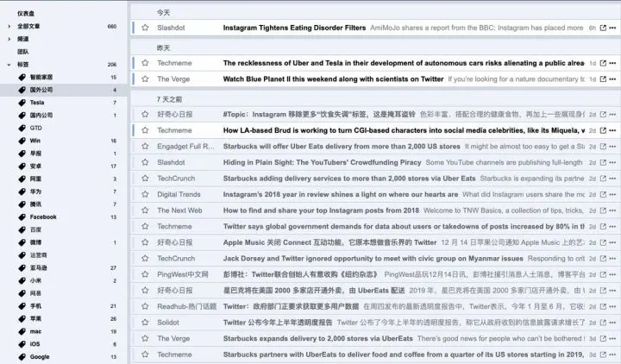The image size is (621, 364).
Task: Click the tag icon beside Google
Action: (22, 357)
